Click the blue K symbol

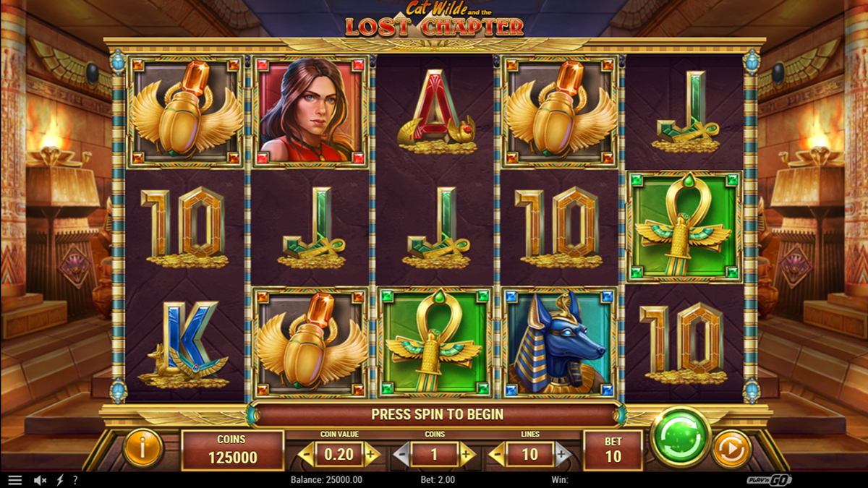185,342
